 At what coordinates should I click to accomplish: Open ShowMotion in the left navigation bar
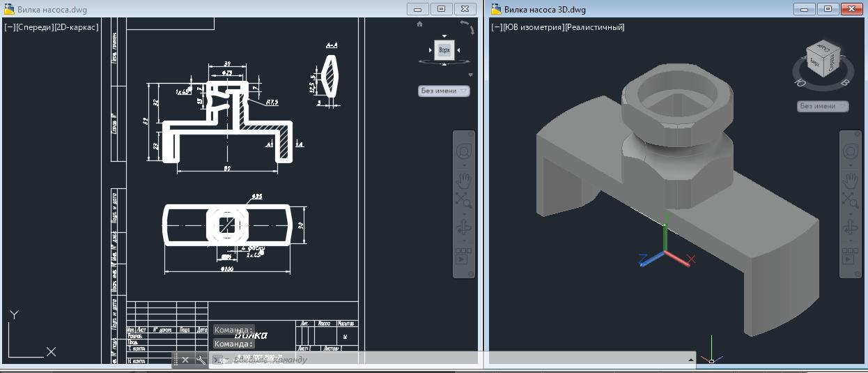pyautogui.click(x=463, y=259)
